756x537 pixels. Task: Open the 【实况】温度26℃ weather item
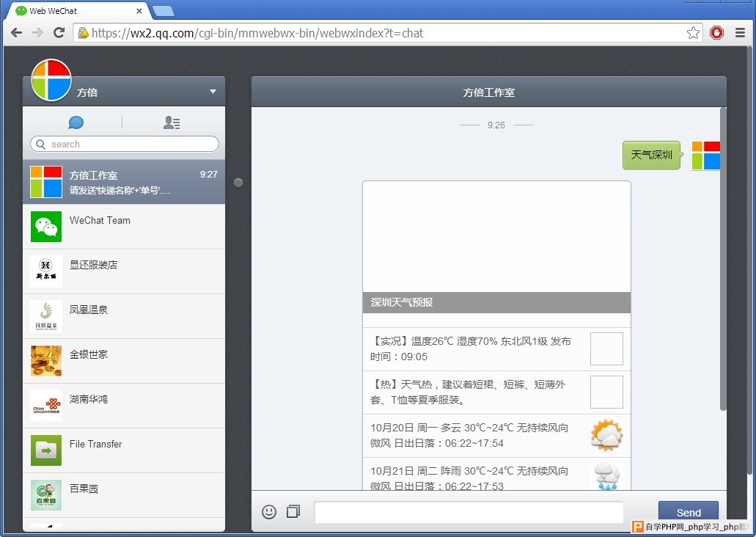tap(496, 349)
